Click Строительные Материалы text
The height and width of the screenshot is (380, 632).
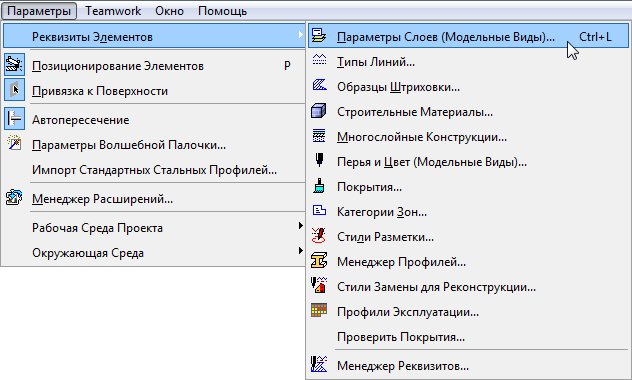[415, 112]
